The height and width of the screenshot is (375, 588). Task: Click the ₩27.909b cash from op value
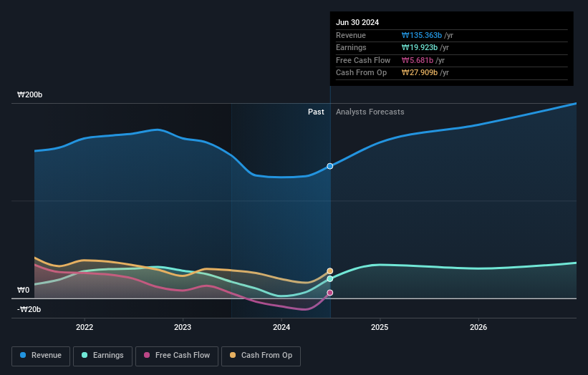[420, 73]
